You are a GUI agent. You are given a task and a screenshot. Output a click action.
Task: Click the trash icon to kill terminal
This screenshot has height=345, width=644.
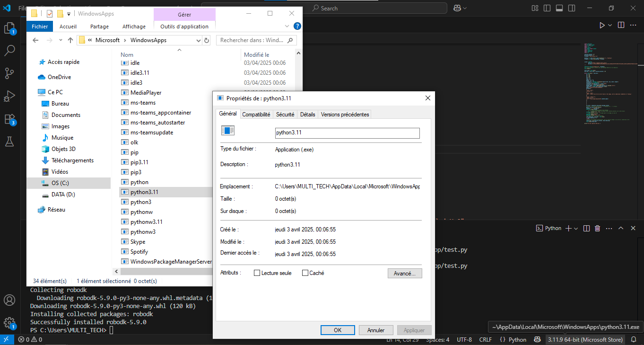tap(597, 228)
